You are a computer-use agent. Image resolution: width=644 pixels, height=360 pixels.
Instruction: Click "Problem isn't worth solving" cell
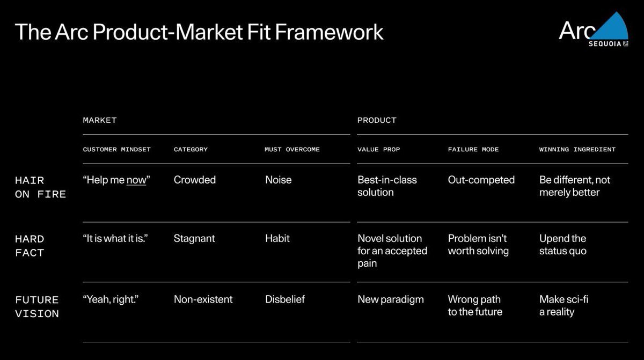pos(478,245)
